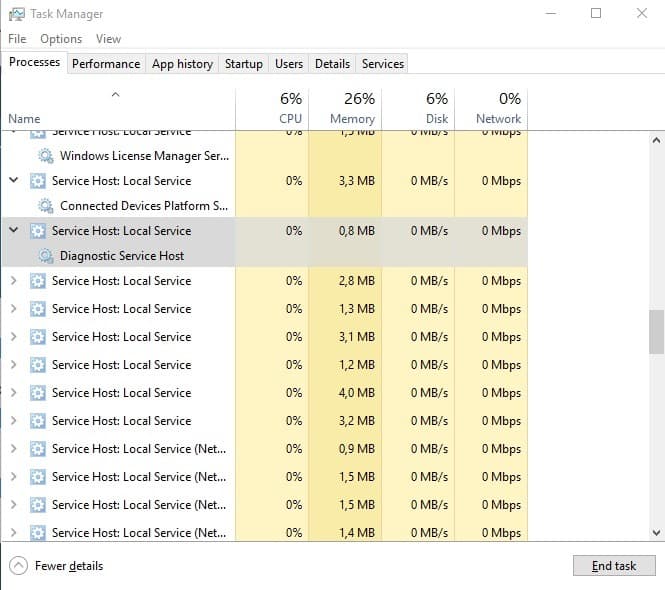
Task: Open the Options menu
Action: tap(61, 39)
